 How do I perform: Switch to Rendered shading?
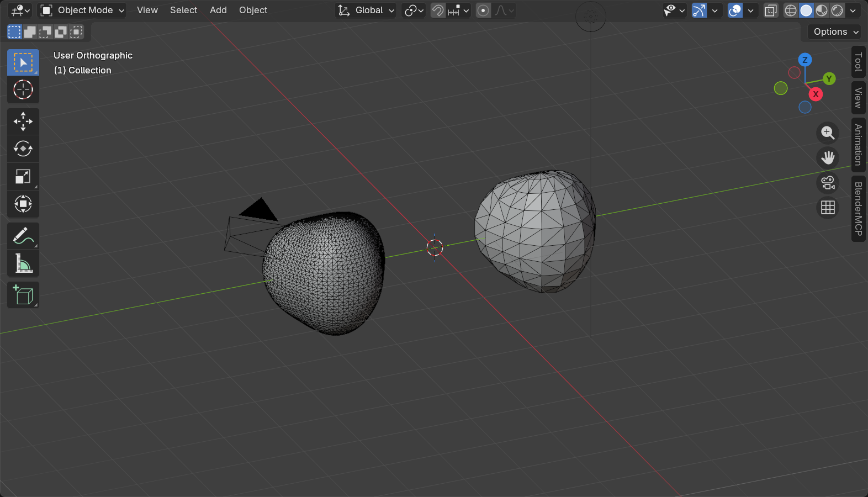pyautogui.click(x=837, y=10)
